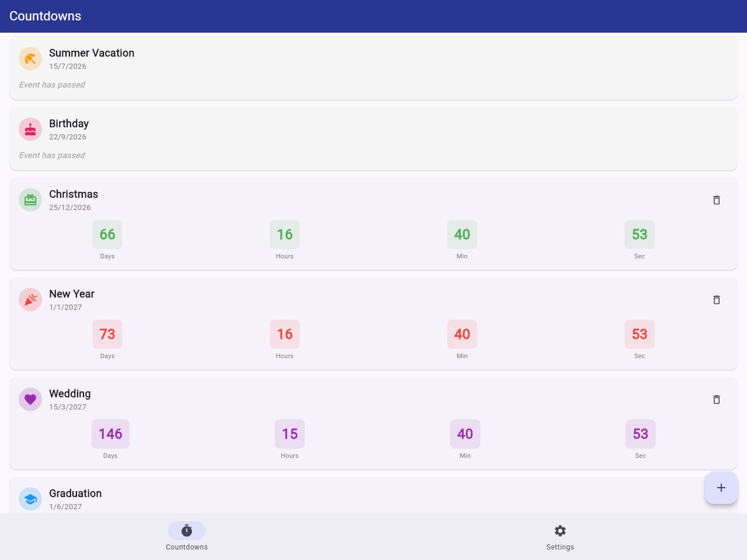The image size is (747, 560).
Task: Click the Wedding date 15/3/2027
Action: (x=68, y=407)
